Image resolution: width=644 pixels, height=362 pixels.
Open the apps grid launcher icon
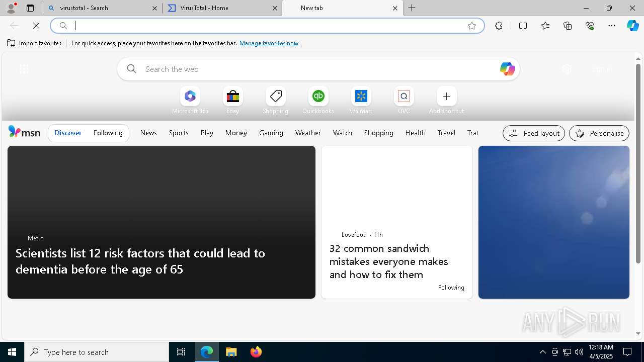[x=24, y=69]
